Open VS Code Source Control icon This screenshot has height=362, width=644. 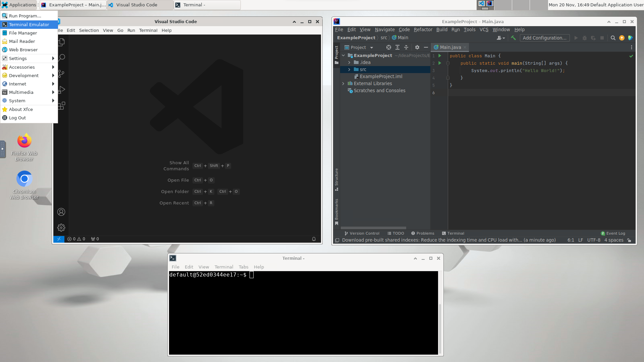point(61,74)
